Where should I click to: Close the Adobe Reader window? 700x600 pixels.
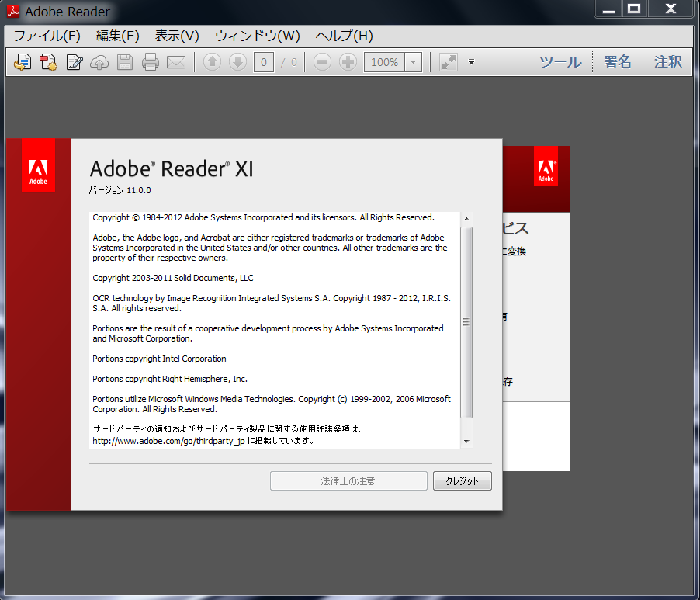(671, 9)
